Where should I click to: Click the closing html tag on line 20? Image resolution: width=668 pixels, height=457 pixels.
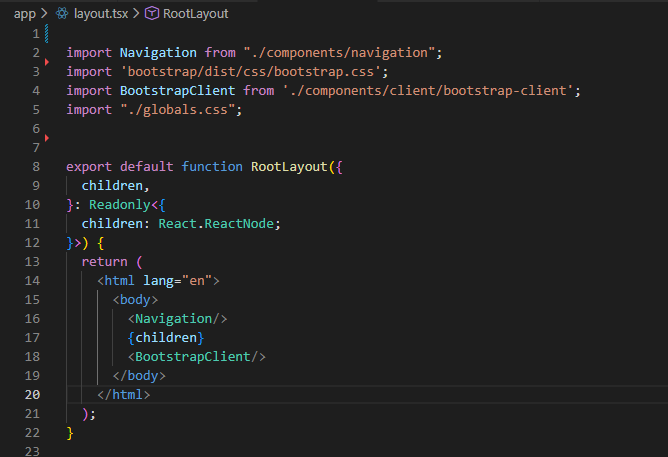(x=124, y=395)
